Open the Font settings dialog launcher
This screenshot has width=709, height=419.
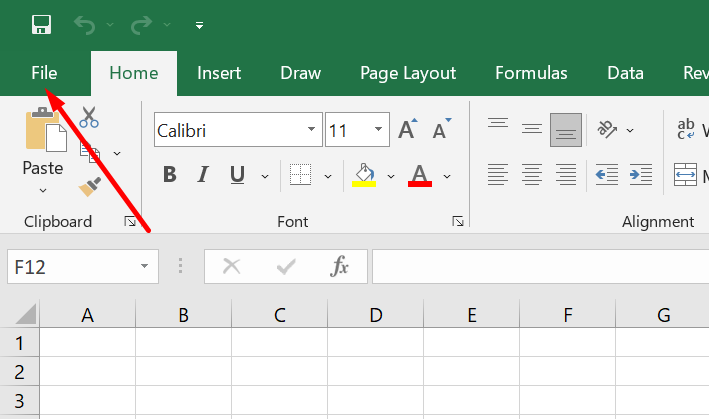click(x=458, y=221)
